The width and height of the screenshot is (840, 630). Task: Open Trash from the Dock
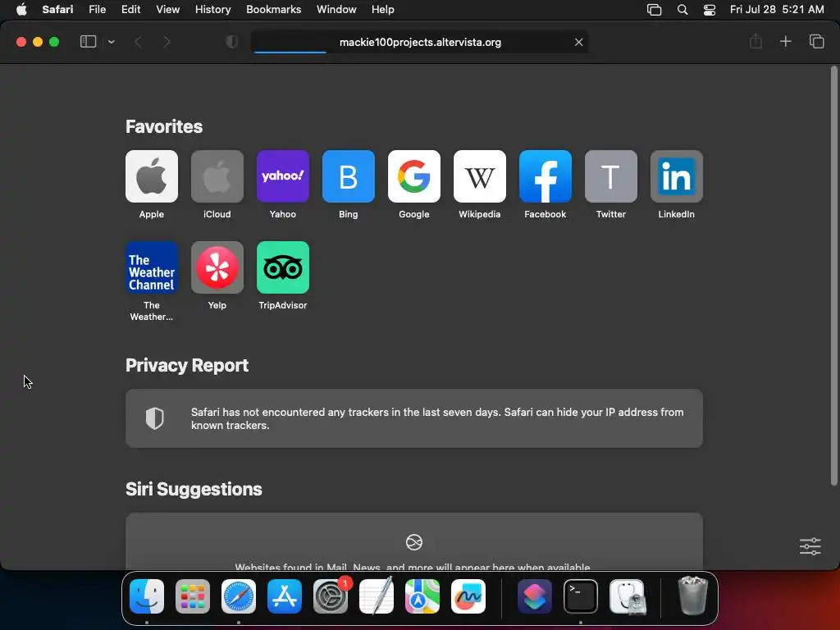pyautogui.click(x=692, y=596)
